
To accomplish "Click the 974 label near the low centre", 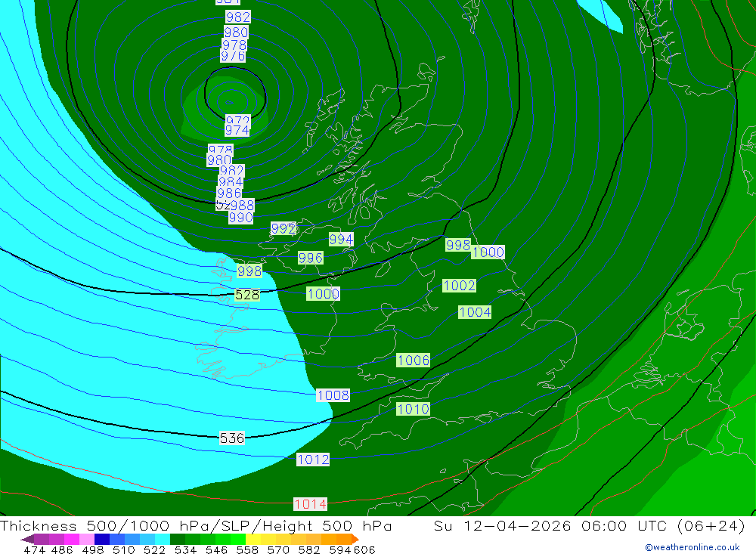I will (237, 130).
